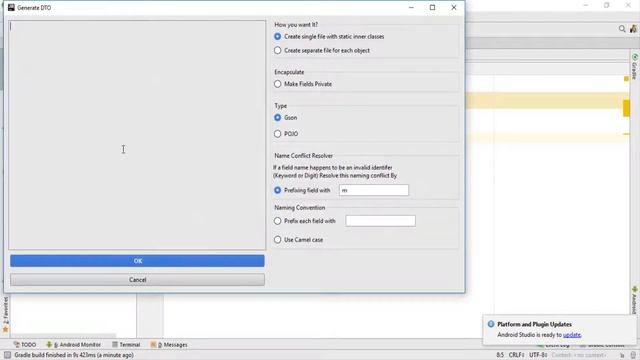Click the UTF-8 encoding indicator

pos(538,355)
